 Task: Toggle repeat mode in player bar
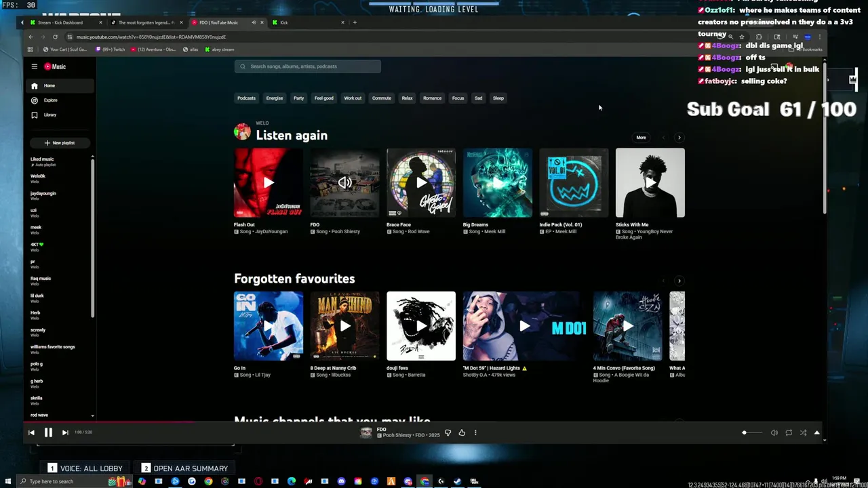click(x=789, y=432)
